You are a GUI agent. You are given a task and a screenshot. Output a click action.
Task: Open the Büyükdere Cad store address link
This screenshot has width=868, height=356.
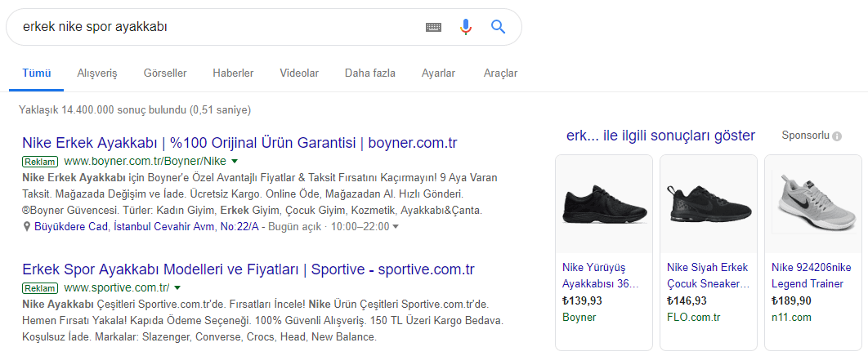(146, 226)
